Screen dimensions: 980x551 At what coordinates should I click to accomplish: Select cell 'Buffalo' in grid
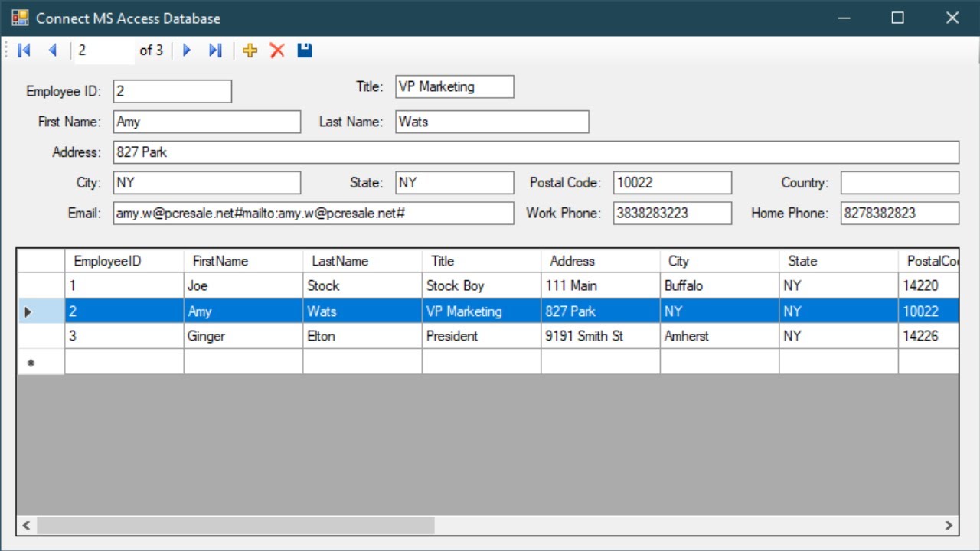click(720, 285)
